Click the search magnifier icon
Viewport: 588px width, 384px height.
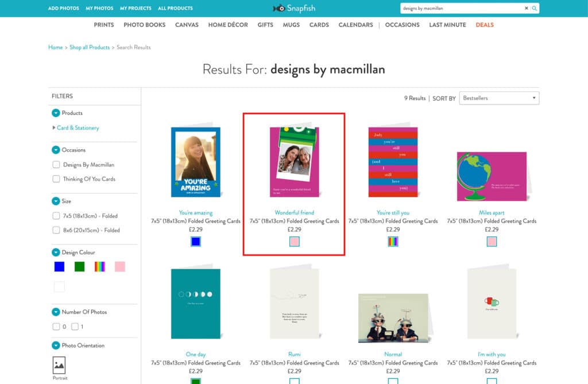click(x=535, y=9)
